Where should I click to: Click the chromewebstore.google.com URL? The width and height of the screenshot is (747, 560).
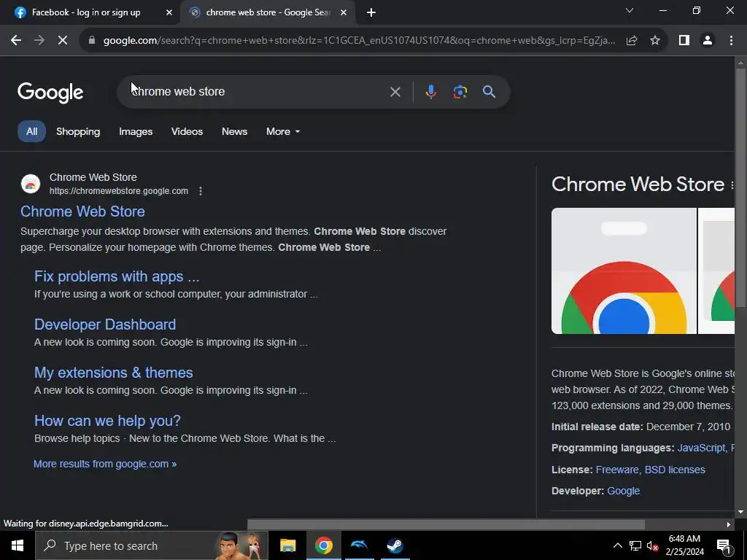tap(119, 191)
